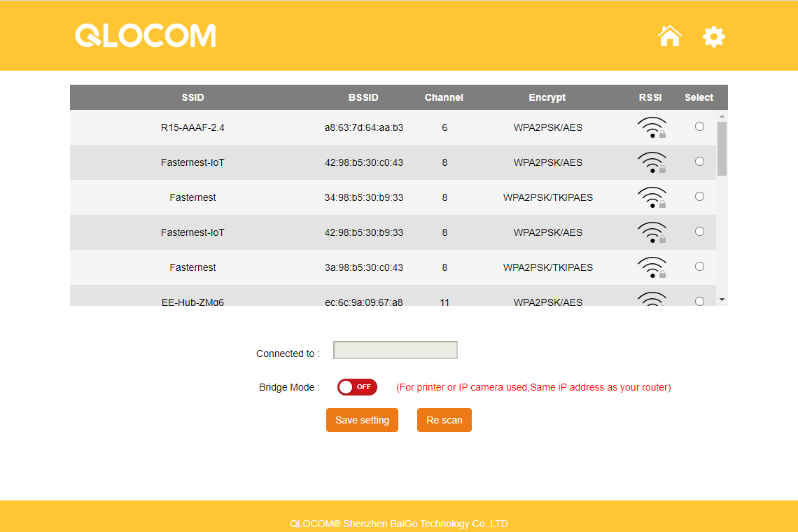Click signal icon for R15-AAAF-2.4
Screen dimensions: 798x532
652,127
